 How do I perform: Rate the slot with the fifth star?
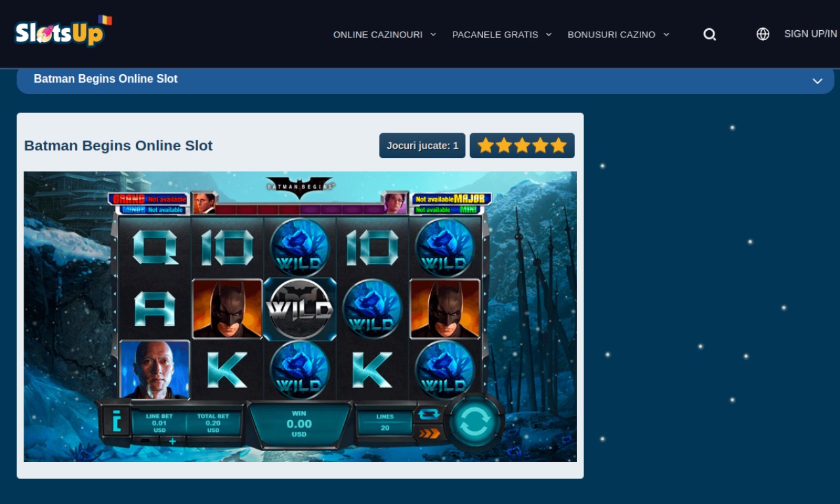click(x=558, y=145)
